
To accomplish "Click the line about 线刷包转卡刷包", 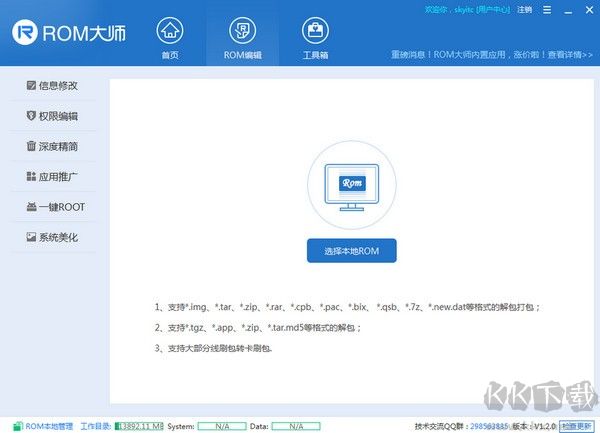I will tap(214, 348).
